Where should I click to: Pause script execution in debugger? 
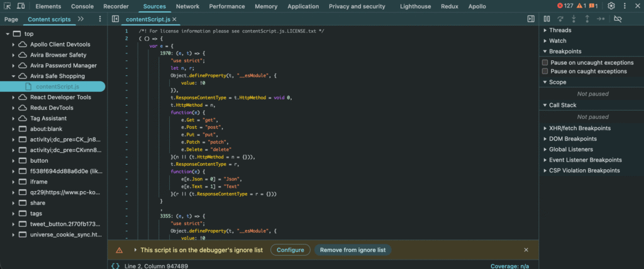(x=547, y=19)
